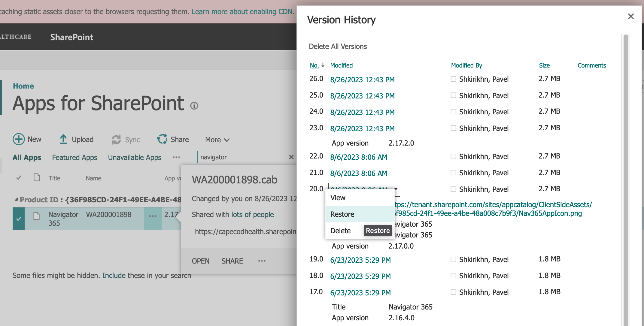Click Include hidden files link
This screenshot has height=326, width=644.
(x=114, y=275)
